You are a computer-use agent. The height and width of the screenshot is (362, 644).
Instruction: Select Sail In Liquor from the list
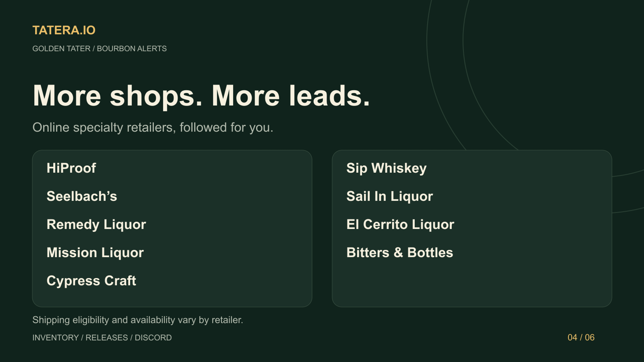pyautogui.click(x=390, y=196)
